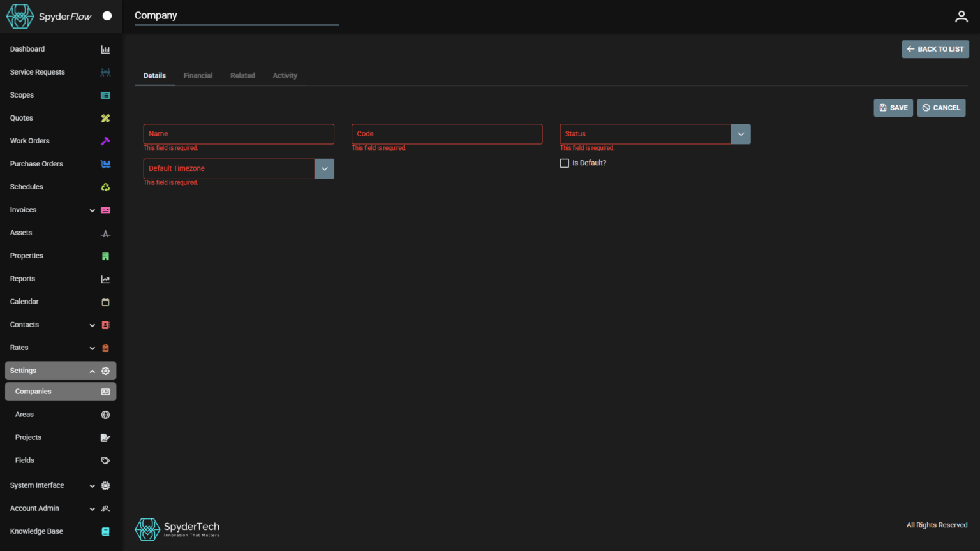Click the SAVE button
980x551 pixels.
[x=893, y=108]
